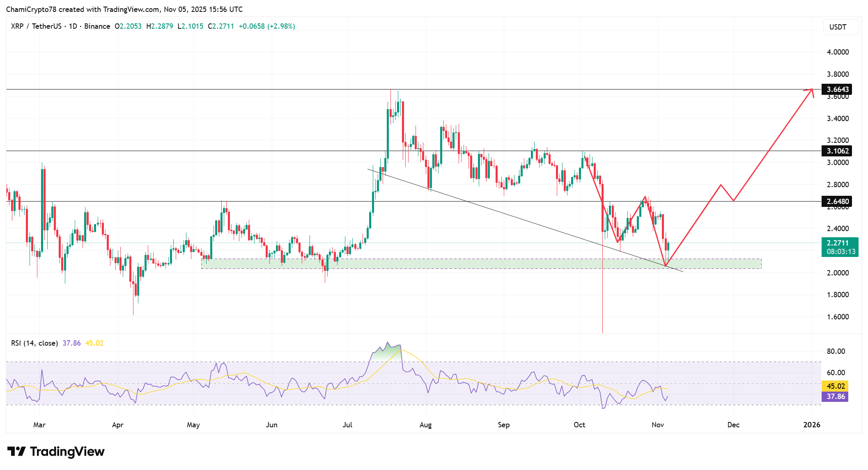Click the Close value C2.2711 in legend
The image size is (868, 470).
pyautogui.click(x=221, y=26)
